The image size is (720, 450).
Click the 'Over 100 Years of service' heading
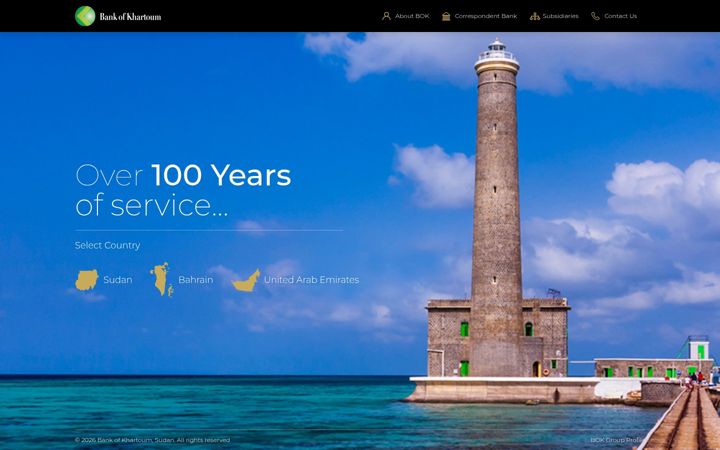[183, 190]
